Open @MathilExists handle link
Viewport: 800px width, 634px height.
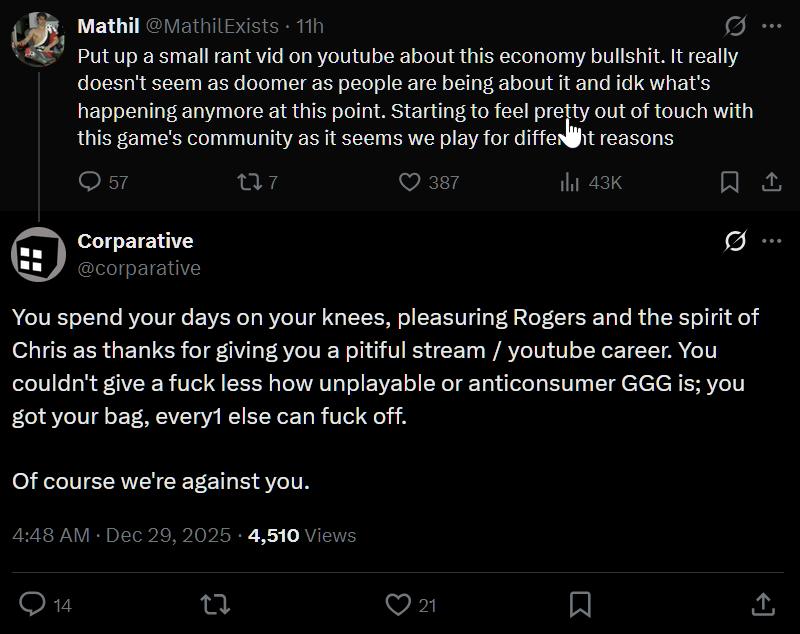[211, 26]
